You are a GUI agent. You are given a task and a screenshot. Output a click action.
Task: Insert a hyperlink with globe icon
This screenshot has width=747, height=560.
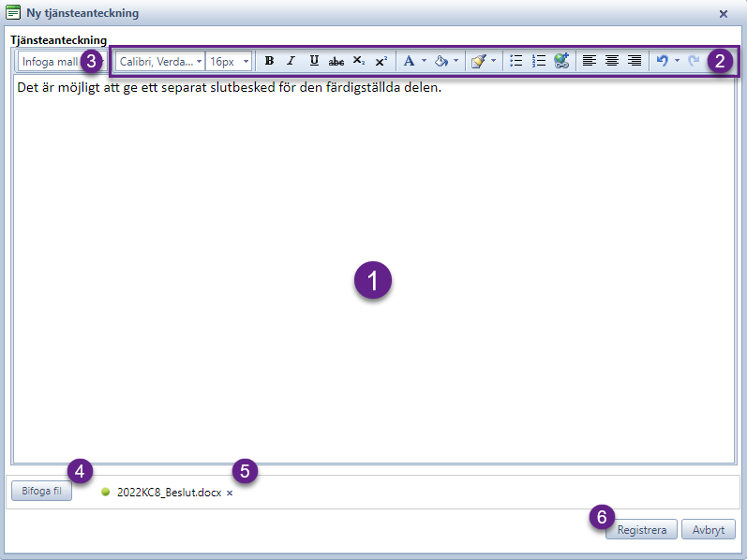pyautogui.click(x=561, y=61)
